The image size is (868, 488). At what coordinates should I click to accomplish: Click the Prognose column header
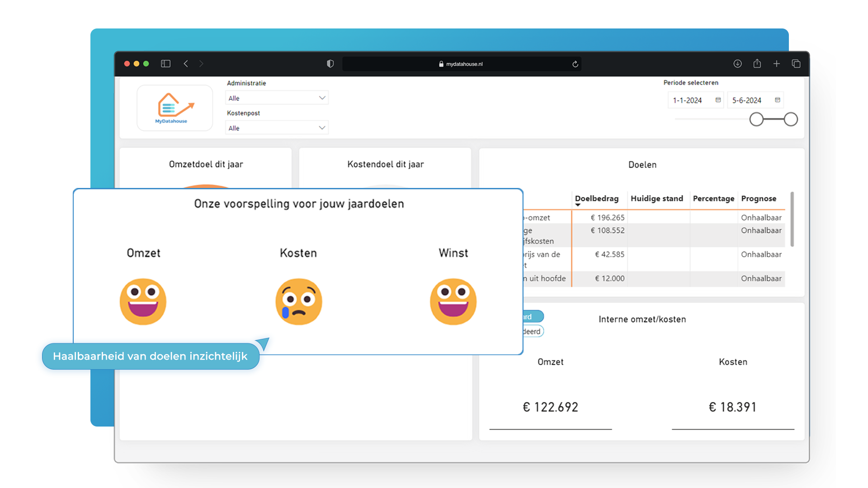[759, 198]
